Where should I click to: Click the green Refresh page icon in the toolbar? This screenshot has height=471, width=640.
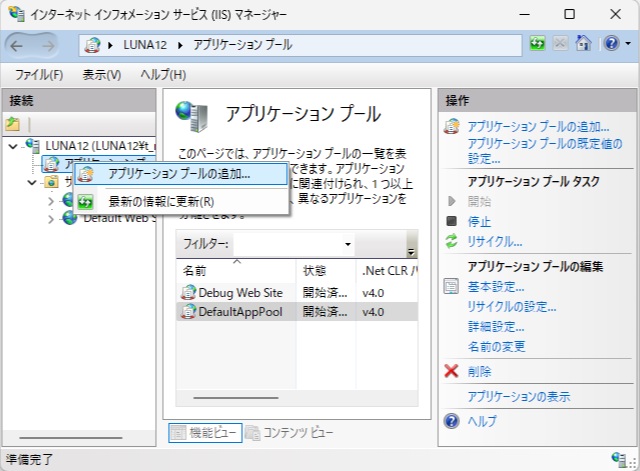coord(538,43)
